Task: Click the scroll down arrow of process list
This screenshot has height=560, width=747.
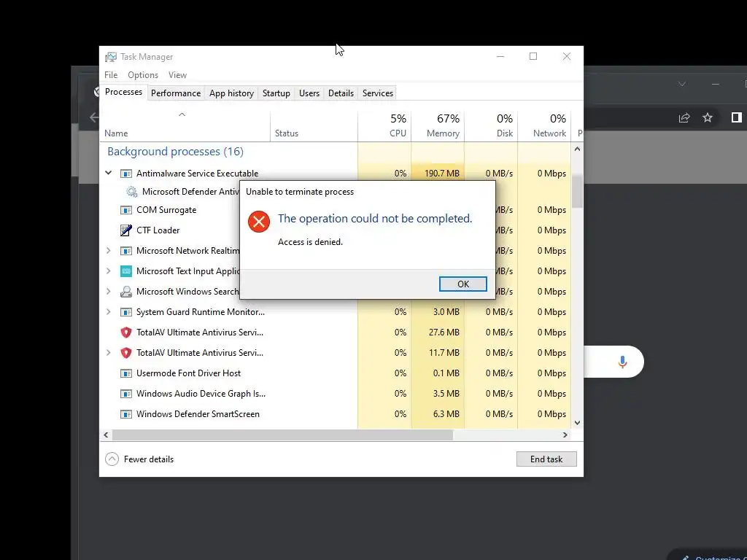Action: click(x=578, y=422)
